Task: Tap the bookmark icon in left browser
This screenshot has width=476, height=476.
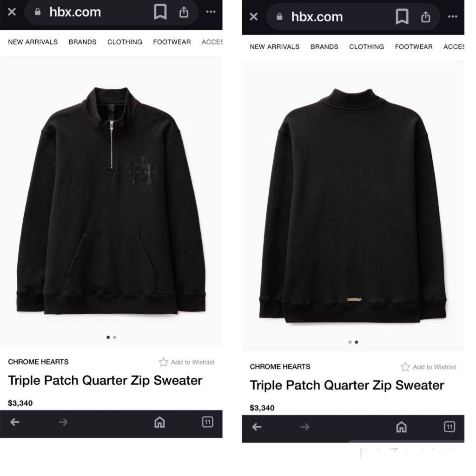Action: pyautogui.click(x=160, y=12)
